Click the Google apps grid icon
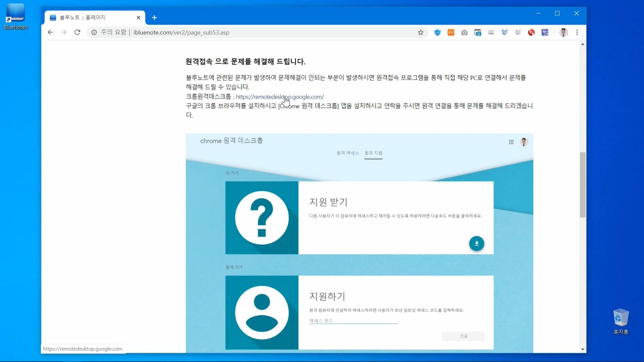 pos(511,142)
